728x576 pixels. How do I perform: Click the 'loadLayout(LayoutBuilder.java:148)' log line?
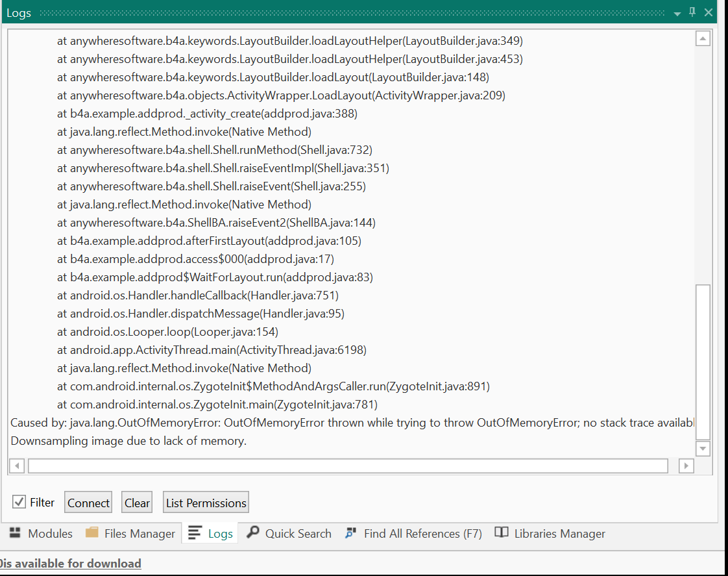coord(273,77)
